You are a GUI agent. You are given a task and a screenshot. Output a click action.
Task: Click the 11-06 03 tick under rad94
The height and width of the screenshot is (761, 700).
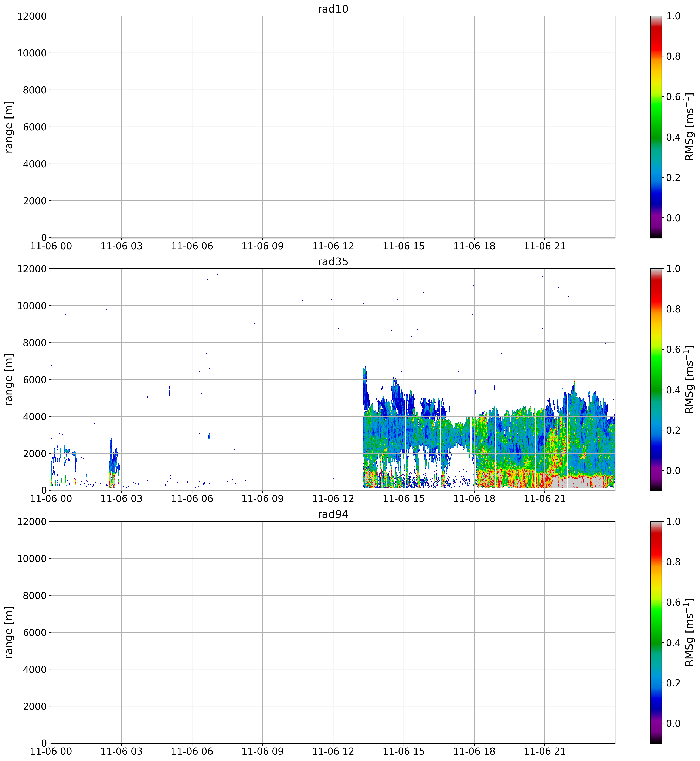(x=121, y=751)
